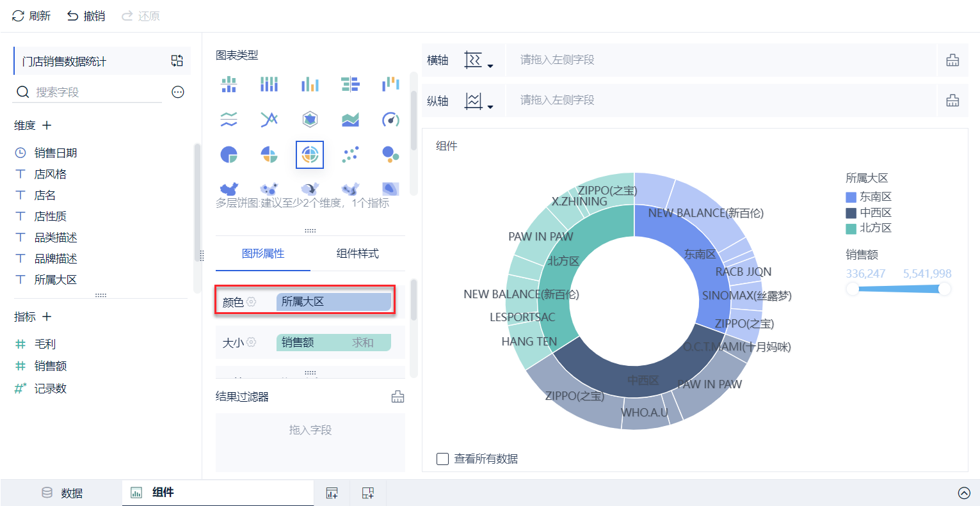980x506 pixels.
Task: Pick the gauge dashboard chart type
Action: click(390, 119)
